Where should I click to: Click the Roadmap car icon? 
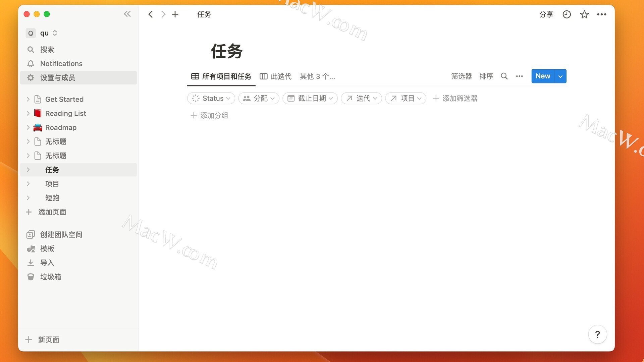38,127
